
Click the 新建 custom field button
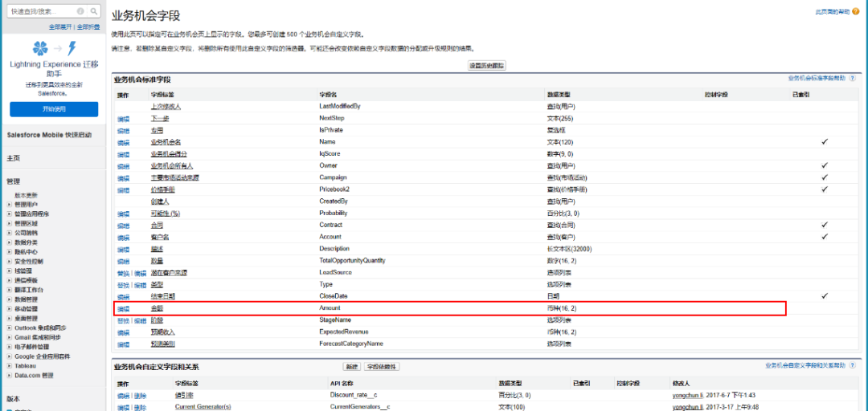(x=352, y=367)
